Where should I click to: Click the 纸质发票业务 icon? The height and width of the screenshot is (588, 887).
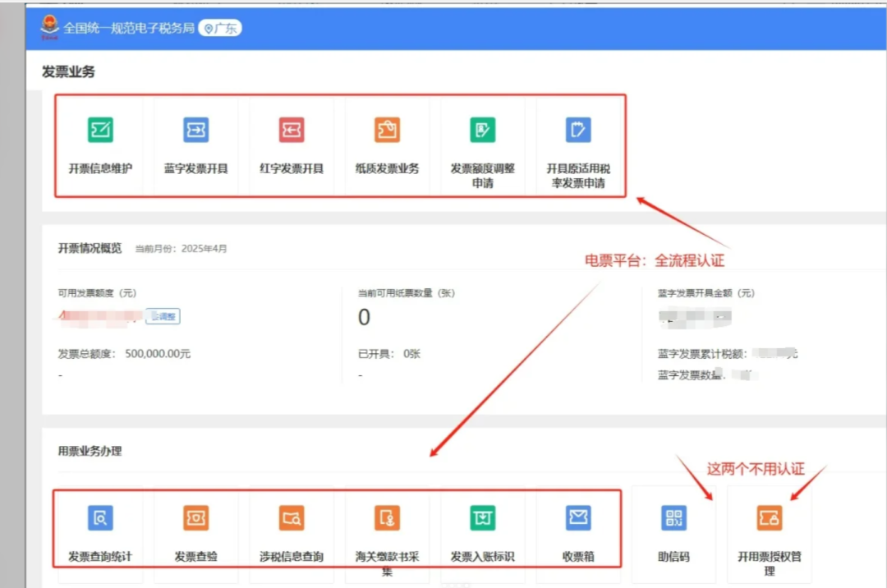tap(387, 130)
